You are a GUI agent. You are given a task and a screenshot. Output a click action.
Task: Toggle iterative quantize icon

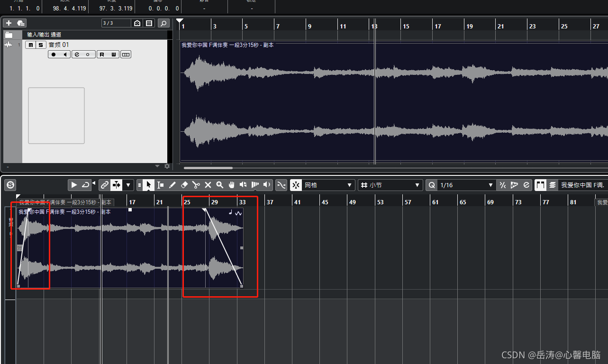(x=503, y=185)
